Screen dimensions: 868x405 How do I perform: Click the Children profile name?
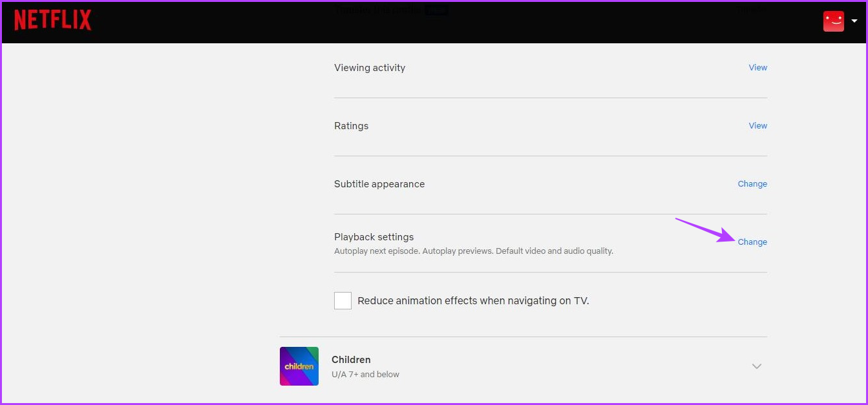pos(351,360)
